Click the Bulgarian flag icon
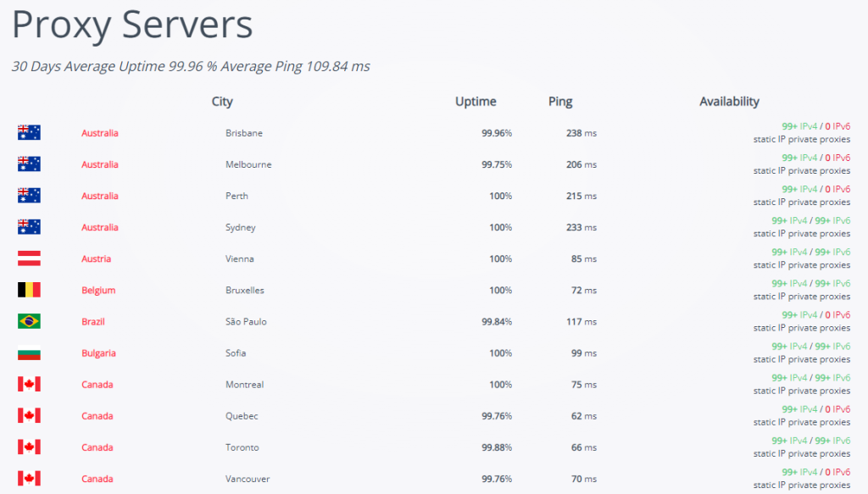The image size is (868, 494). [29, 352]
